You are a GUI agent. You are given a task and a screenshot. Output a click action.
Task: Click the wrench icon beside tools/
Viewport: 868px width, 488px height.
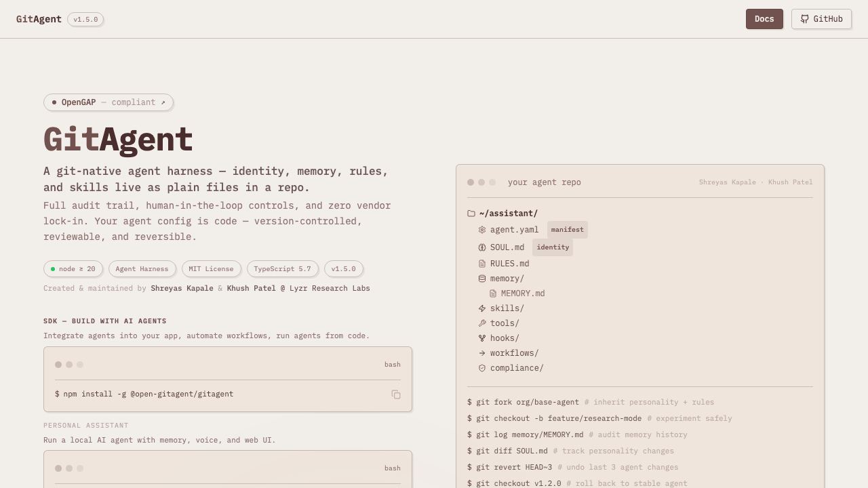[482, 323]
